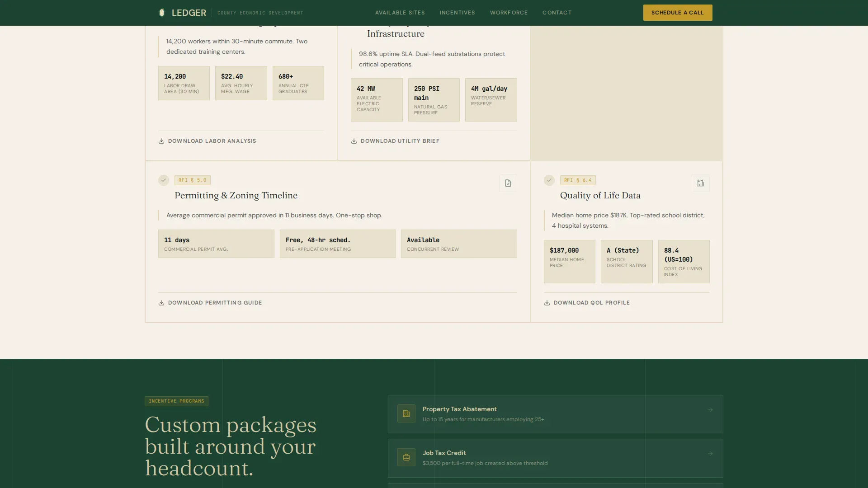Click the briefcase icon on Job Tax Credit

pos(406,457)
